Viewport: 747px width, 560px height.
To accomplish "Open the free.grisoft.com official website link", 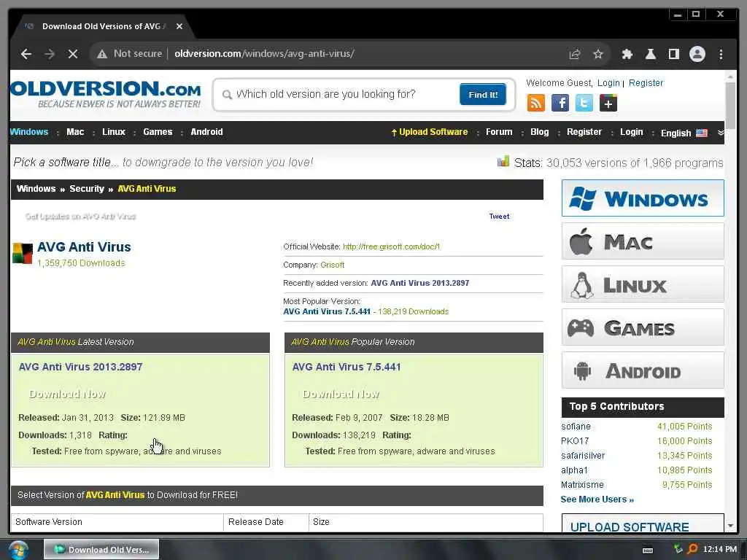I will coord(391,246).
